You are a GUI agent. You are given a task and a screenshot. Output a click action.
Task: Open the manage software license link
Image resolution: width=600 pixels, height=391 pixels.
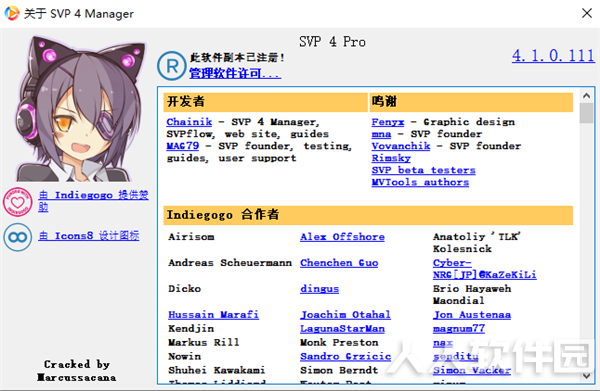235,73
